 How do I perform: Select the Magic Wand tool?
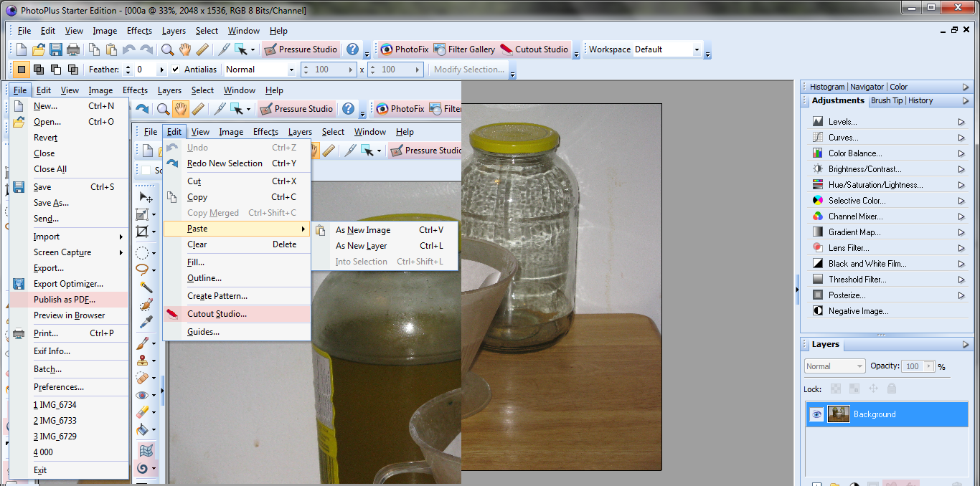click(x=146, y=287)
